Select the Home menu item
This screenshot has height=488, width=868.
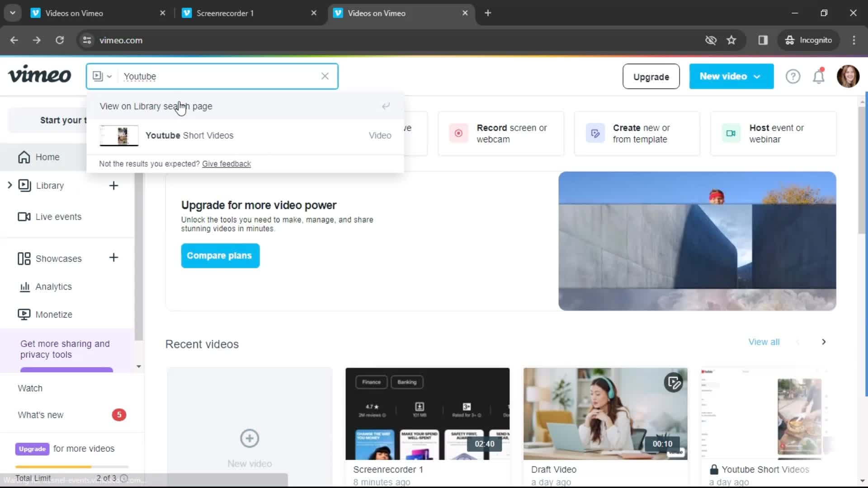pos(47,157)
